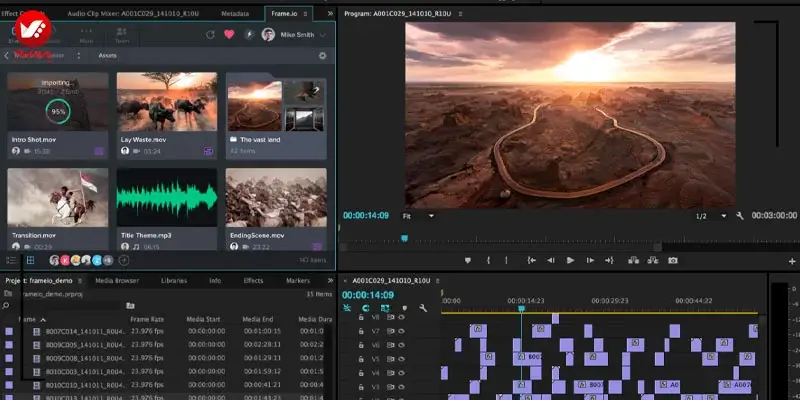Toggle timeline nest-sequence insert icon
Image resolution: width=800 pixels, height=400 pixels.
(x=347, y=308)
